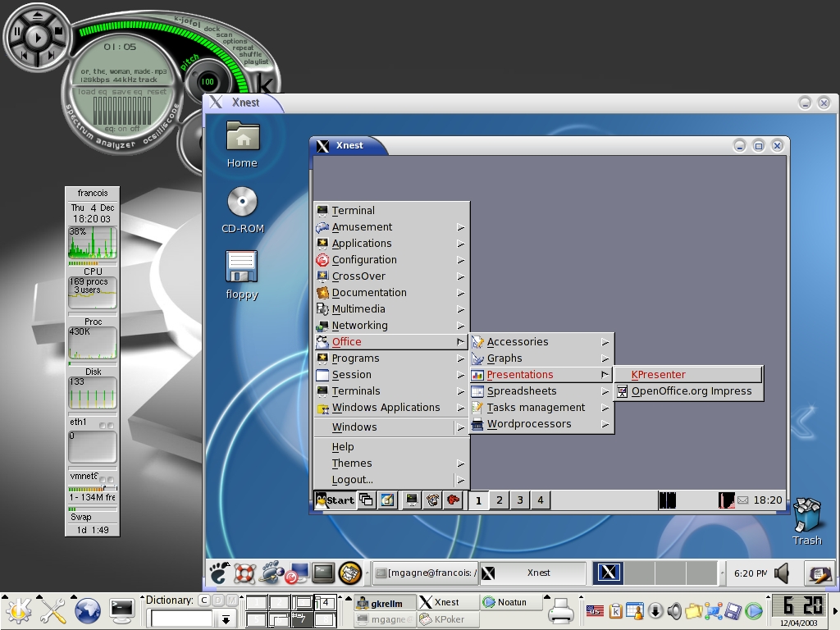Click the lifesaver help icon in GNOME panel
The image size is (840, 630).
244,573
